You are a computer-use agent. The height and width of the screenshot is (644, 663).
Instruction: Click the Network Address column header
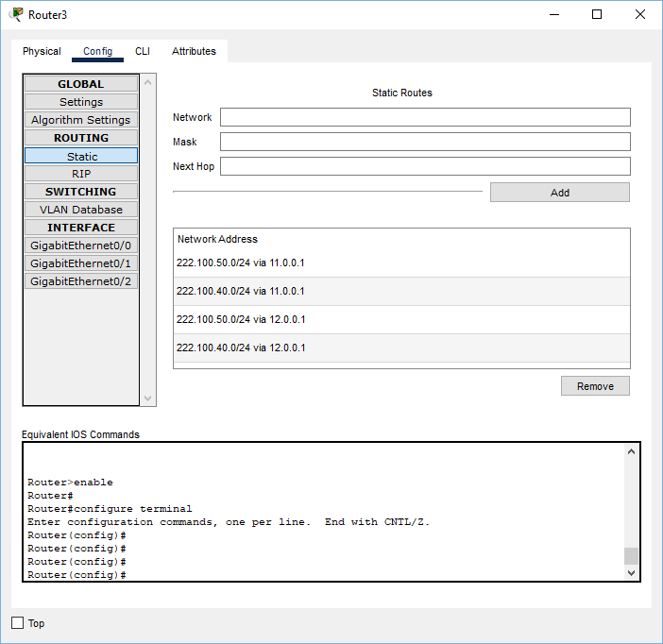click(x=217, y=239)
